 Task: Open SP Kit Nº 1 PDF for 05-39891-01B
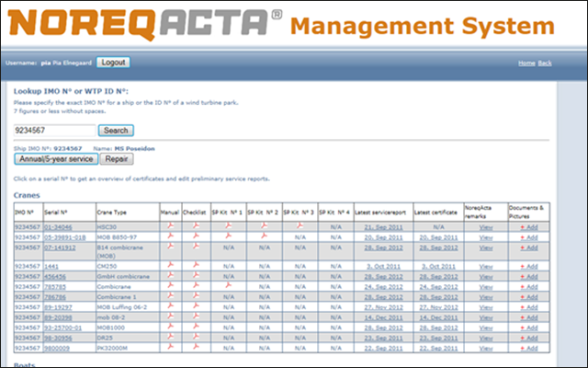228,236
